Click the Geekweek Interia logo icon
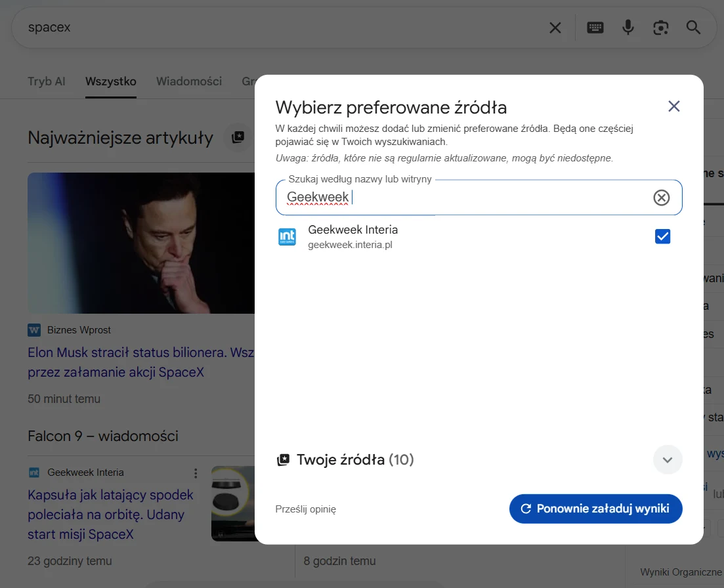The height and width of the screenshot is (588, 724). pos(287,237)
